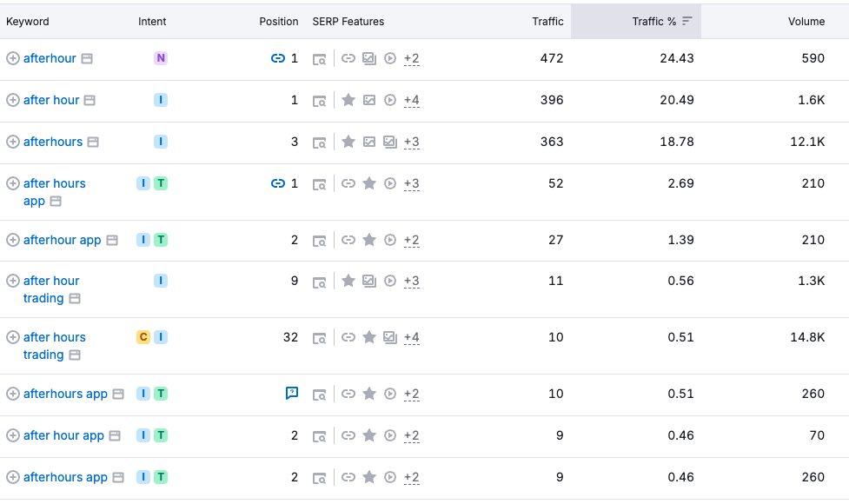Click the SERP snapshot icon next to afterhour app keyword
The image size is (849, 504).
pyautogui.click(x=112, y=240)
